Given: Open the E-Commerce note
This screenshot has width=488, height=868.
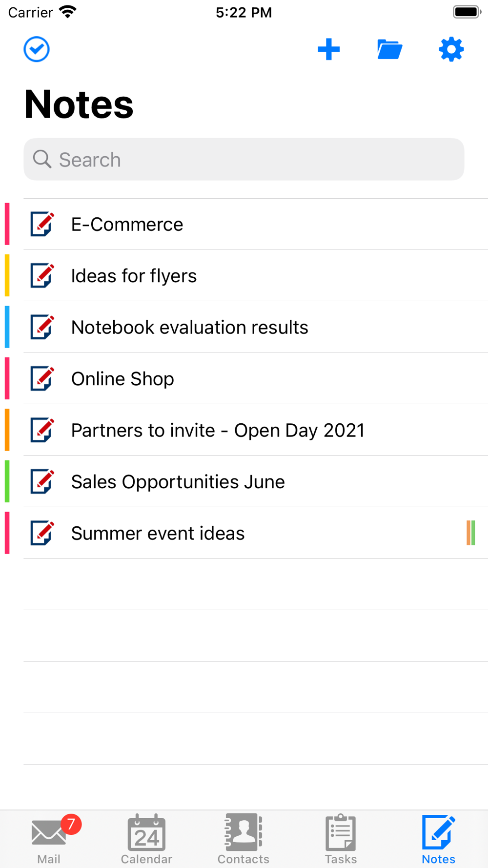Looking at the screenshot, I should 127,225.
